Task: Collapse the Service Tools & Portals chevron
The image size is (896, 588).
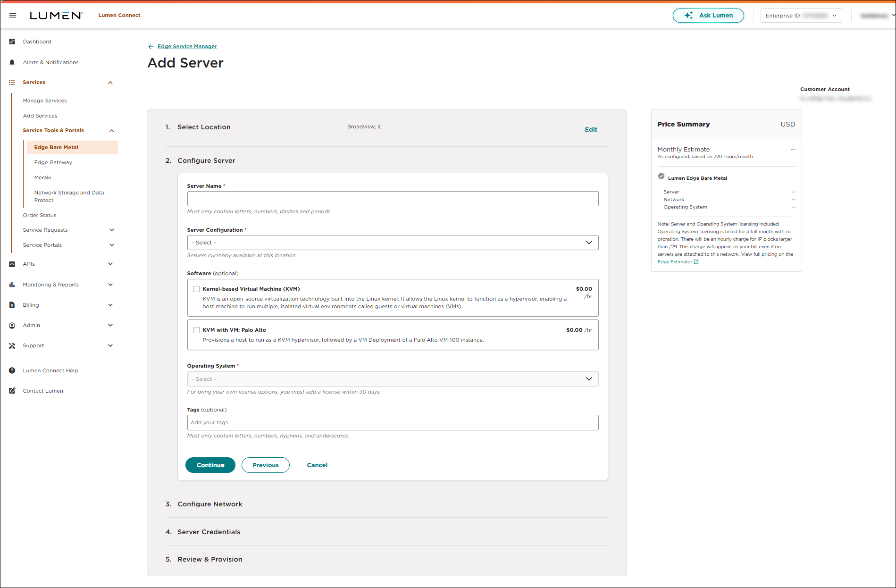Action: tap(112, 131)
